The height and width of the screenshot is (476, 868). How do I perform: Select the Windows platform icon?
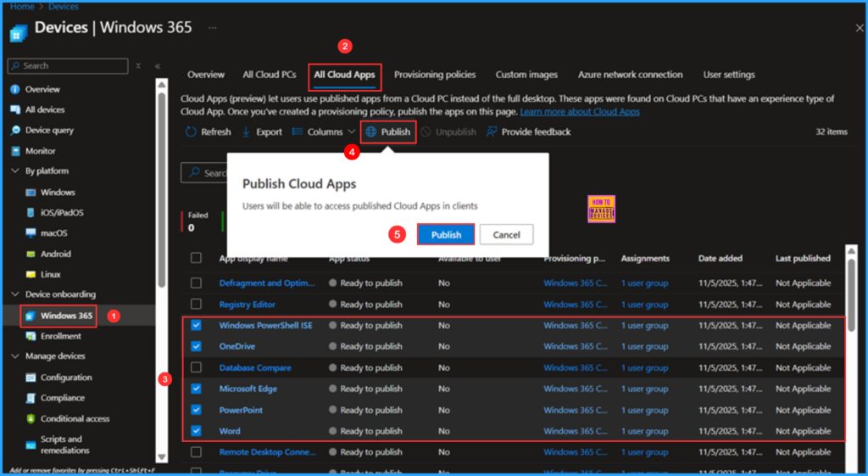point(31,193)
